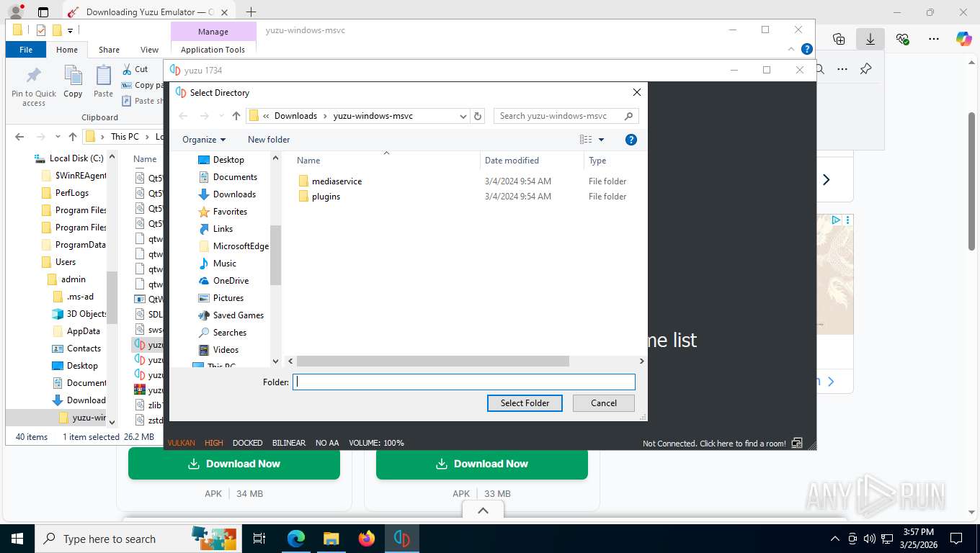This screenshot has width=980, height=553.
Task: Select Saved Games in dialog tree
Action: tap(239, 315)
